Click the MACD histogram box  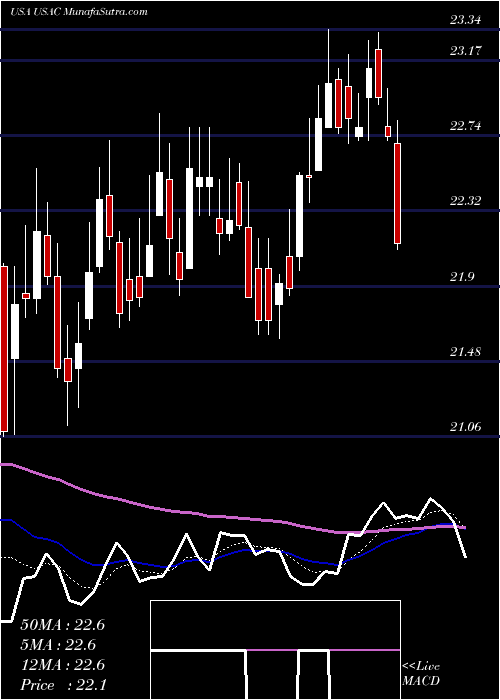tap(275, 650)
